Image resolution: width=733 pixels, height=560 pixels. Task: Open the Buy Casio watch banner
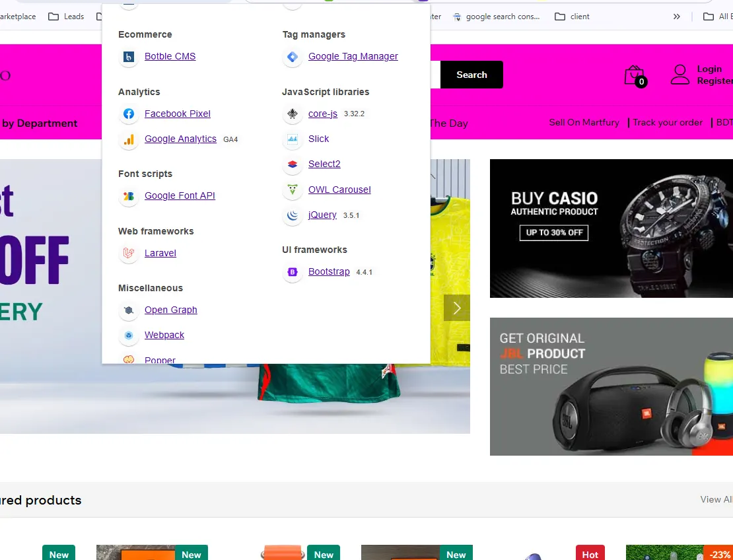pos(611,228)
